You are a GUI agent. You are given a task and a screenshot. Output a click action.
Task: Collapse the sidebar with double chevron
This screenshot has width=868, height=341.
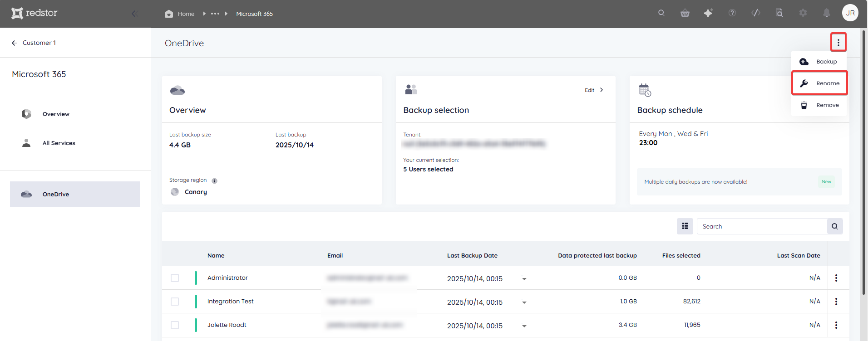coord(134,14)
